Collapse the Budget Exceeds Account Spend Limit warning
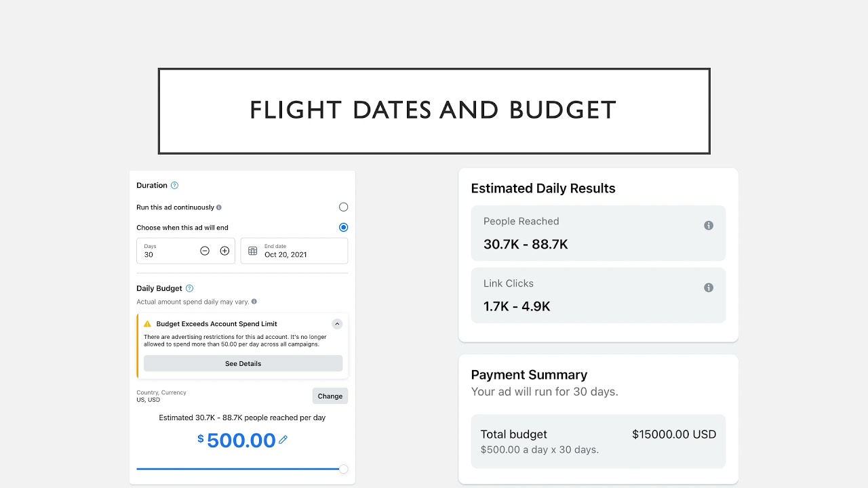Image resolution: width=868 pixels, height=488 pixels. [337, 324]
